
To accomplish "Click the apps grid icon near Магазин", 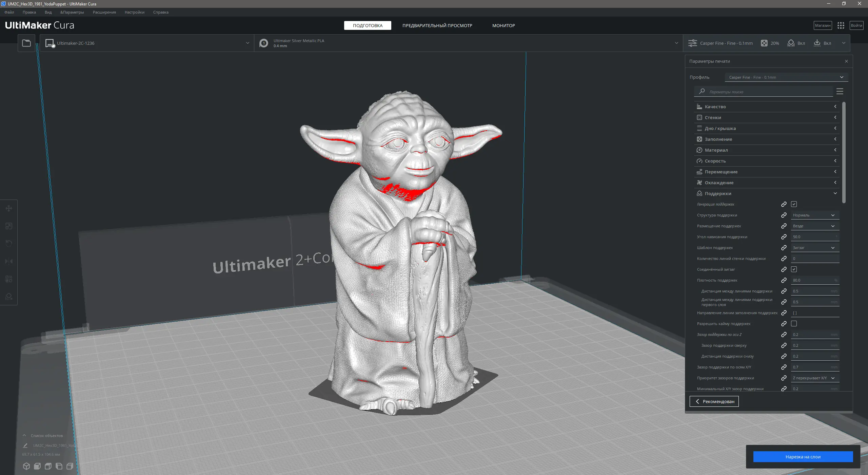I will [x=841, y=25].
